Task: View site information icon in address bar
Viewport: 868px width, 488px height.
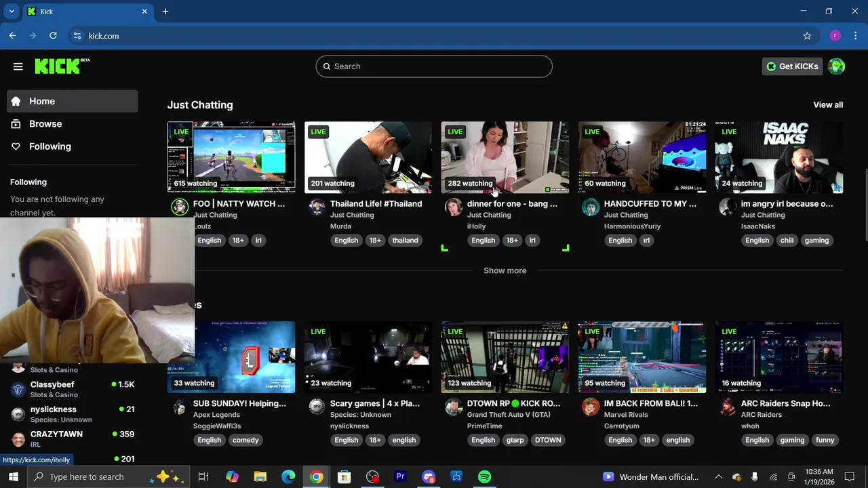Action: pyautogui.click(x=77, y=36)
